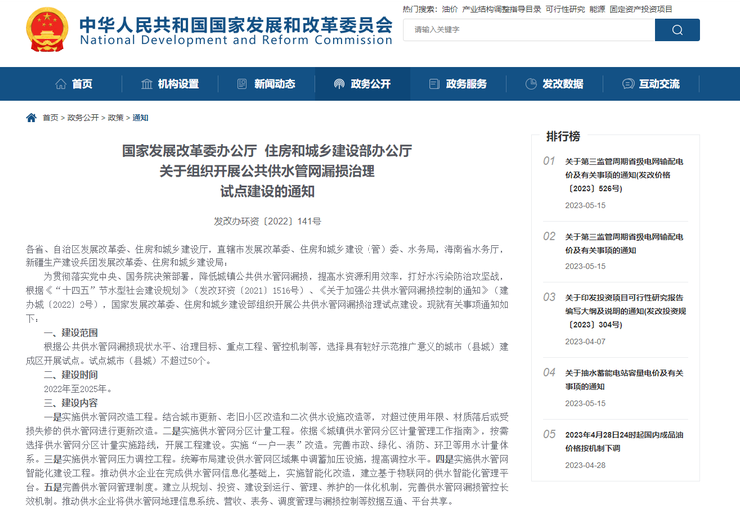
Task: Click hot search term 油价
Action: (450, 9)
